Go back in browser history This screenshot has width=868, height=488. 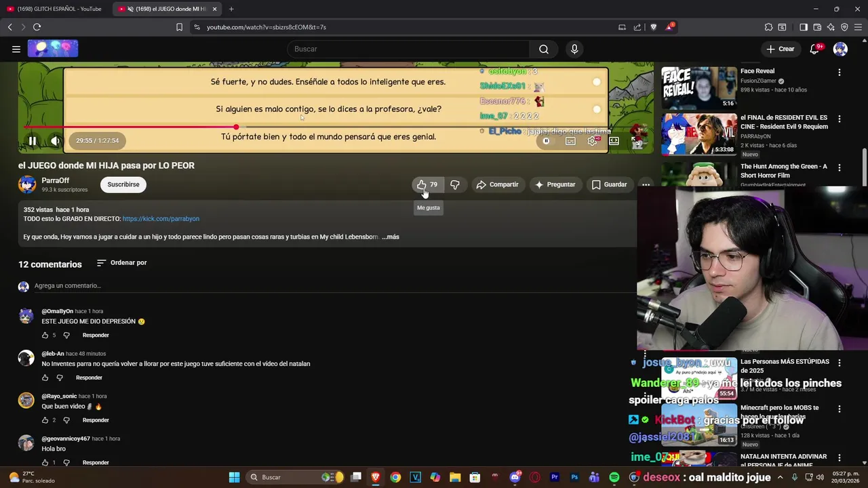pyautogui.click(x=10, y=27)
